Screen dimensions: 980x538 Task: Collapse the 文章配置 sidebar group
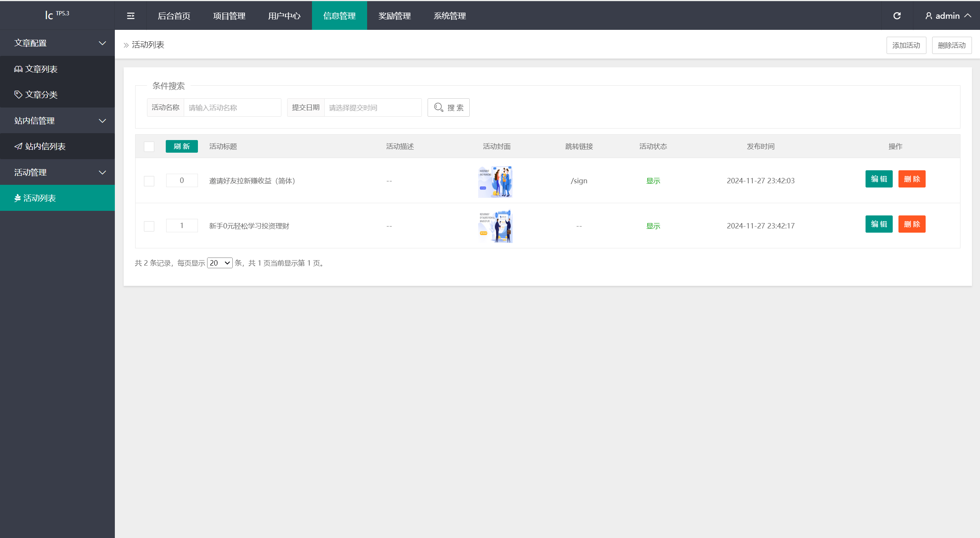(102, 43)
